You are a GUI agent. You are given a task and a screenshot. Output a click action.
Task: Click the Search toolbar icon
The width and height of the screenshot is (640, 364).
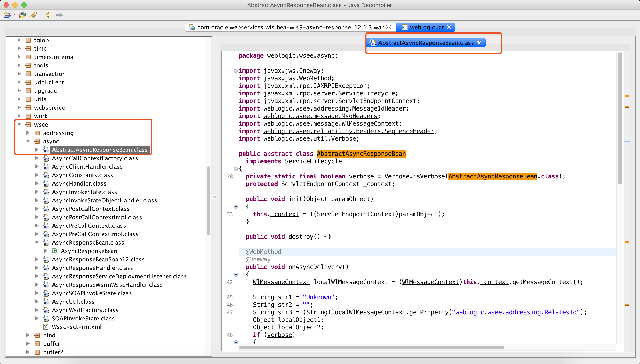(33, 15)
